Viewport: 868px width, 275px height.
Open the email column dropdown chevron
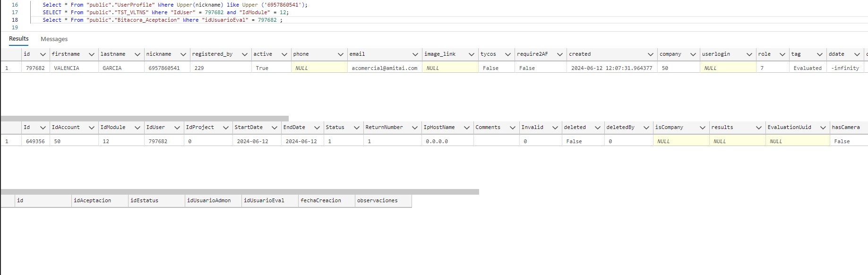[x=415, y=54]
